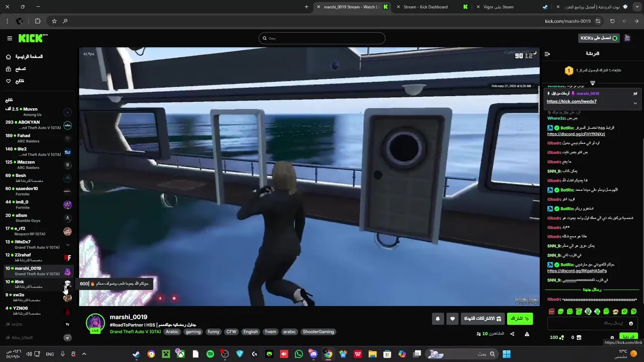The width and height of the screenshot is (644, 362).
Task: Open Discord from the taskbar
Action: (313, 354)
